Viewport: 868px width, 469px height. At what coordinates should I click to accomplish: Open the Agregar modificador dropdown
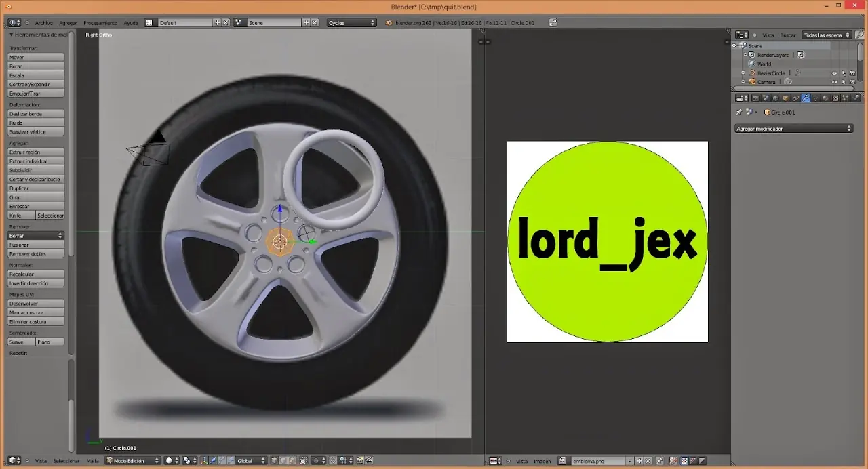[x=793, y=128]
